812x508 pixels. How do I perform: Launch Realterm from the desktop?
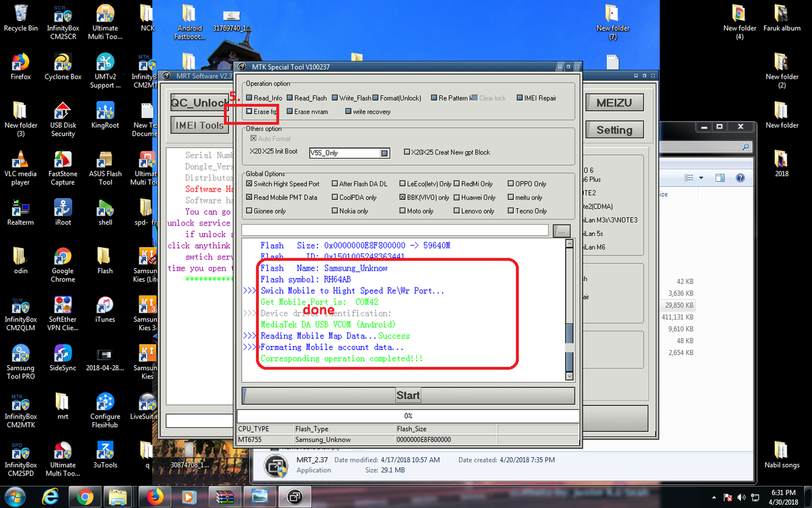[x=20, y=212]
